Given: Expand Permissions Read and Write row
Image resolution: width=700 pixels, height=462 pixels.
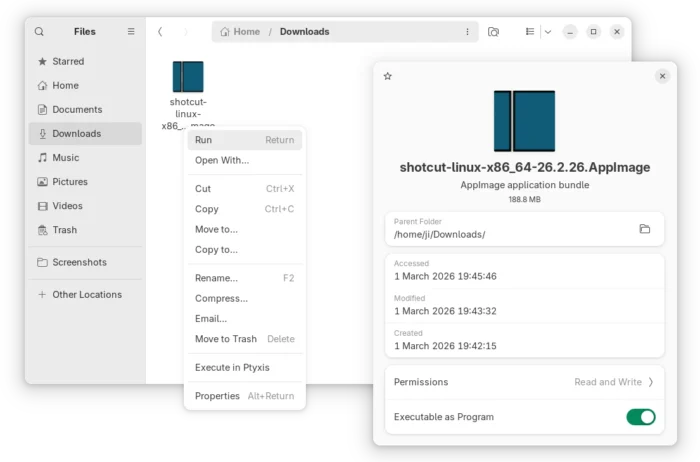Looking at the screenshot, I should (651, 382).
